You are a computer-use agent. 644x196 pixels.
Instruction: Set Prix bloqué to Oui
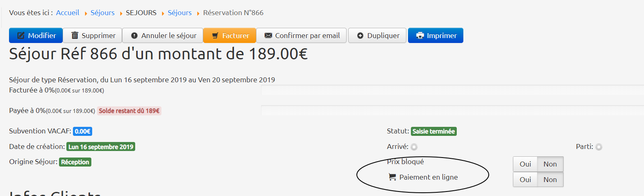525,164
